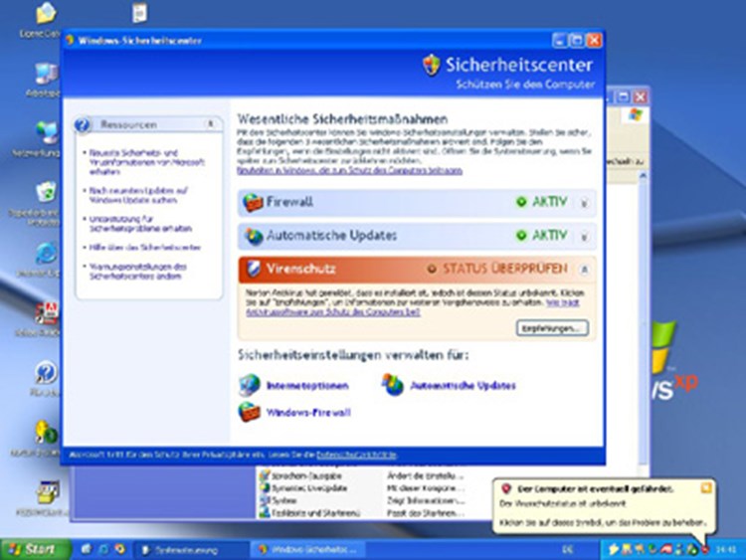Open the Norton desktop icon
This screenshot has height=560, width=746.
[x=46, y=432]
